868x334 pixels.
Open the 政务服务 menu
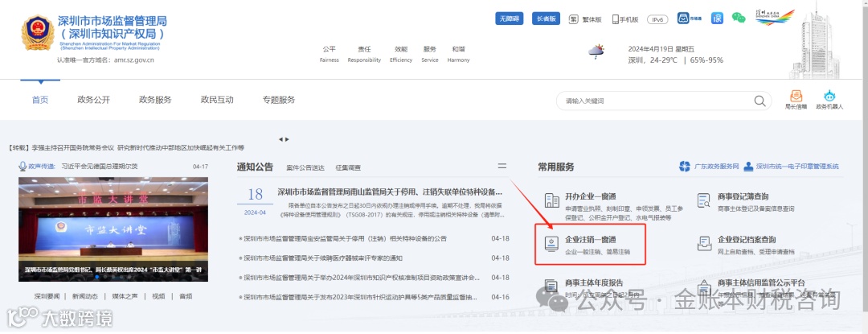pos(155,100)
